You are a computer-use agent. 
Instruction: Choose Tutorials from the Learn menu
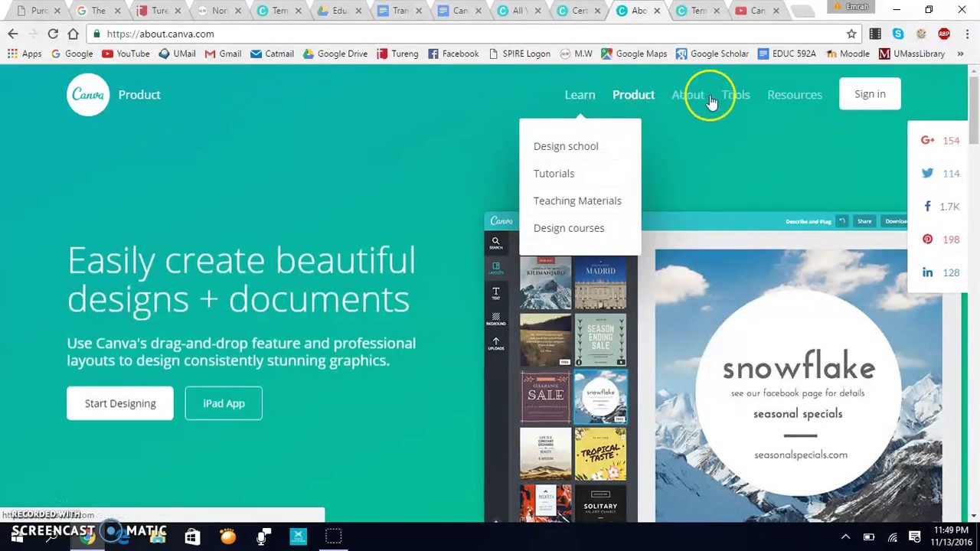(x=554, y=174)
